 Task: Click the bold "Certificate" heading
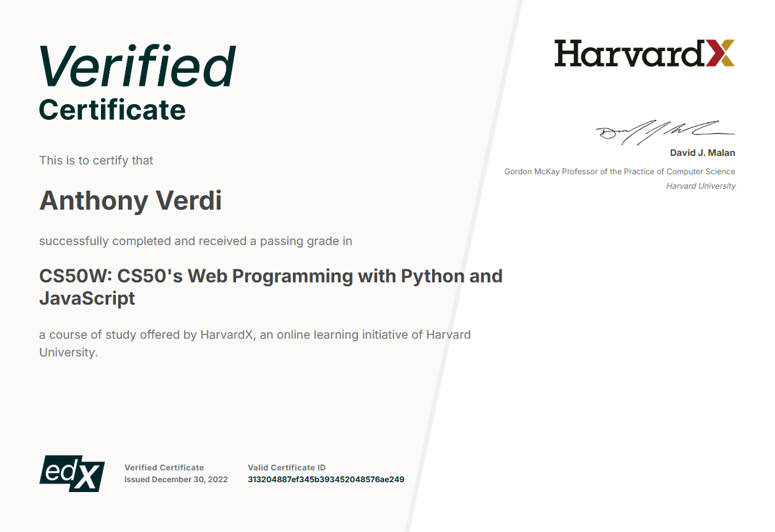(112, 109)
